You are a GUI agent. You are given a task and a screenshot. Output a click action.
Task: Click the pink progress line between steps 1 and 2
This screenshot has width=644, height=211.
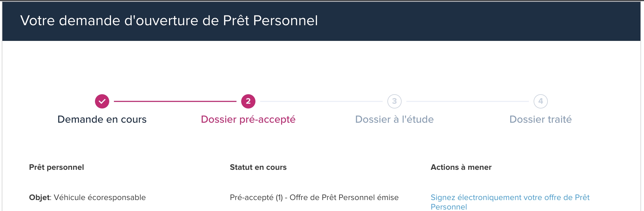tap(175, 101)
